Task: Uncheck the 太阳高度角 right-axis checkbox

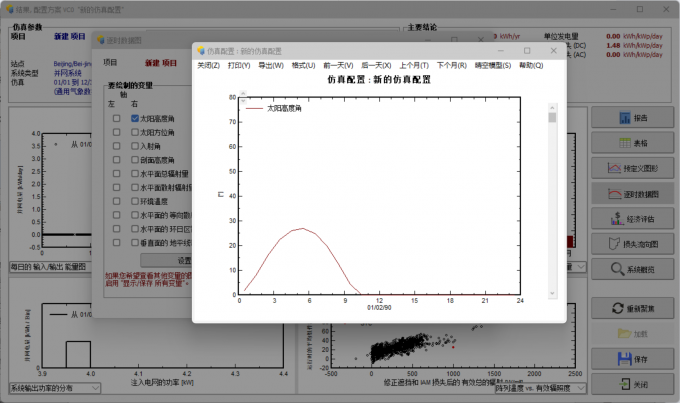Action: pos(135,118)
